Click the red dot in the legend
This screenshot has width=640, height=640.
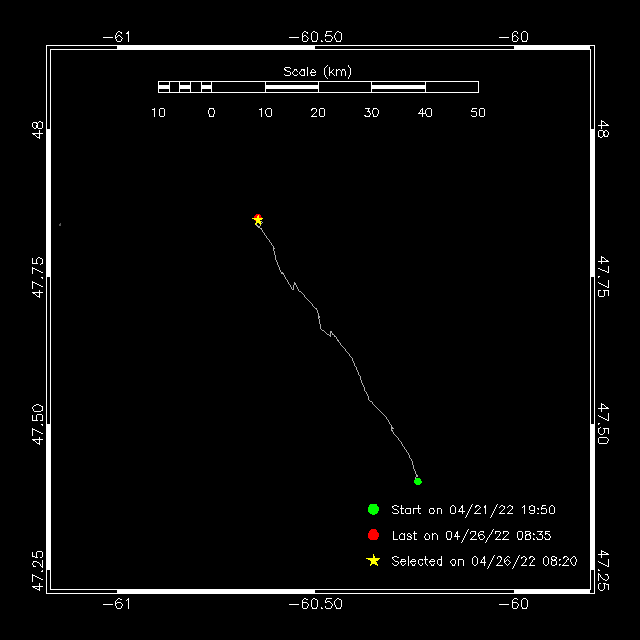(x=373, y=535)
